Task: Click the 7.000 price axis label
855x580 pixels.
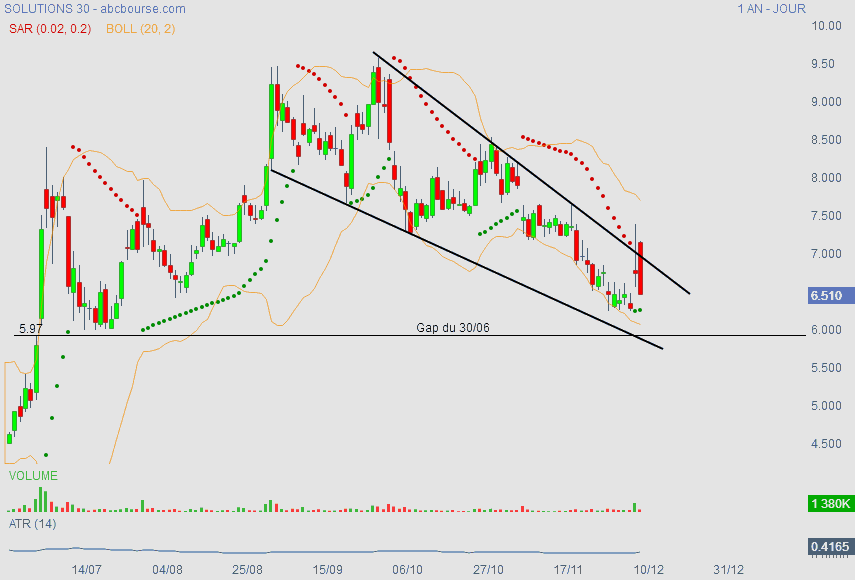Action: tap(826, 253)
